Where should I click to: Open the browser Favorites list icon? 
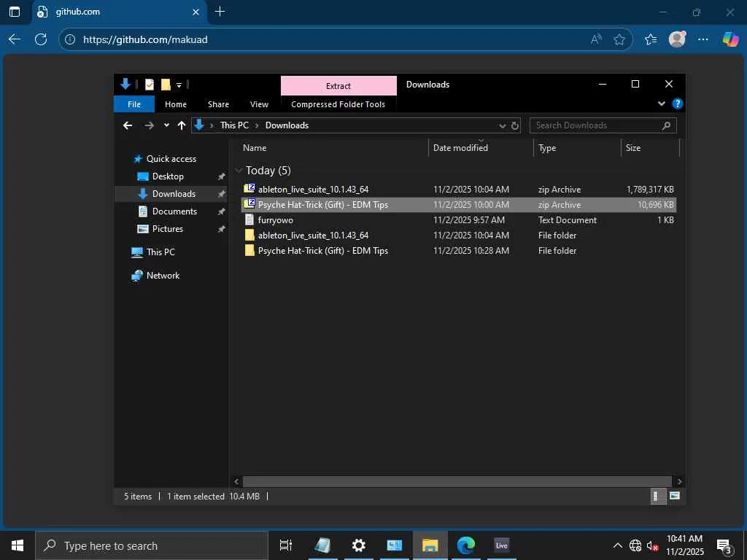coord(650,39)
